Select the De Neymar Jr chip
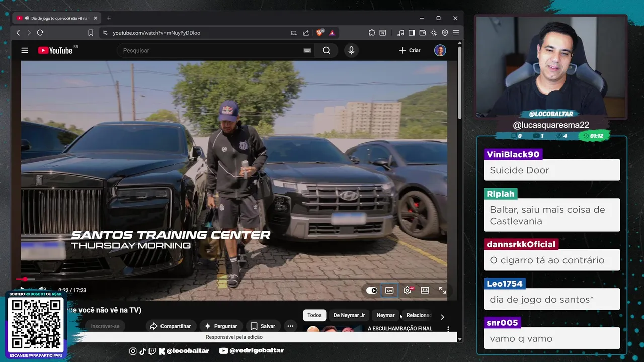This screenshot has height=362, width=644. click(349, 315)
